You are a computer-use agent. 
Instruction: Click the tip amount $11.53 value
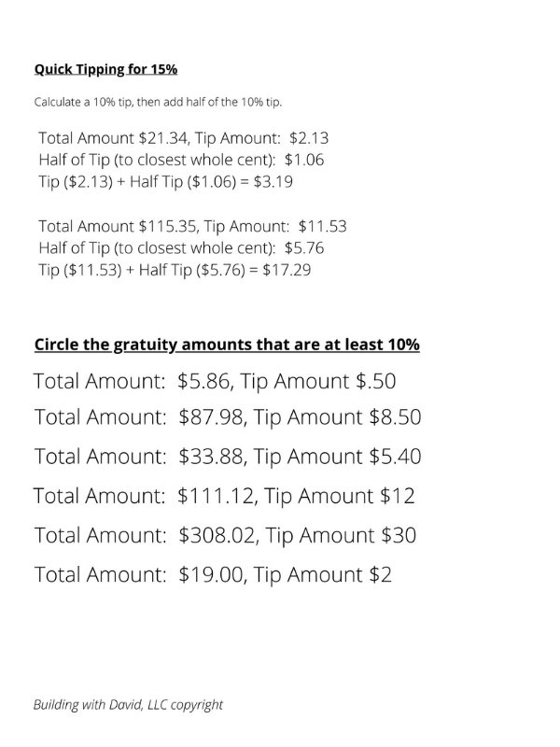point(323,226)
